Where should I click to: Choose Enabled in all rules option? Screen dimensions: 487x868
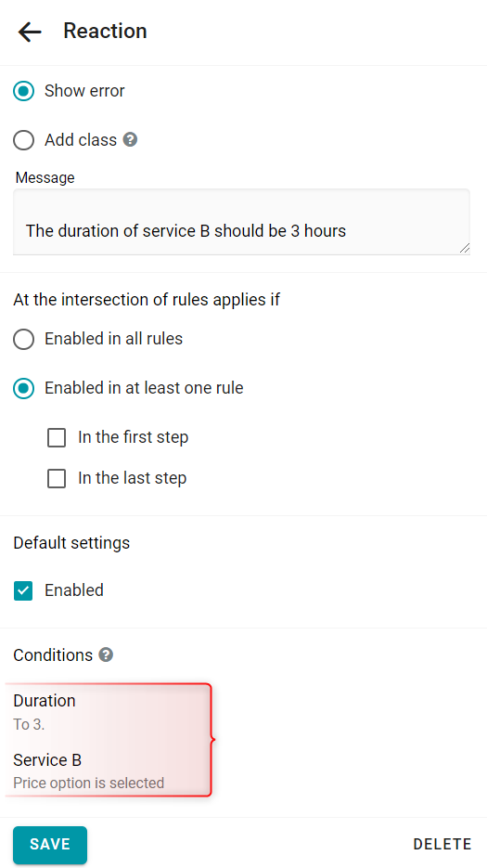tap(24, 339)
